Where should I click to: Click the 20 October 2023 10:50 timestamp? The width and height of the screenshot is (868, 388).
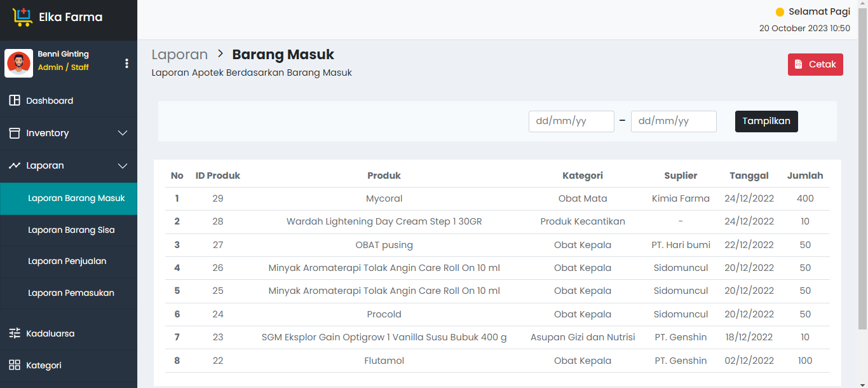[804, 29]
